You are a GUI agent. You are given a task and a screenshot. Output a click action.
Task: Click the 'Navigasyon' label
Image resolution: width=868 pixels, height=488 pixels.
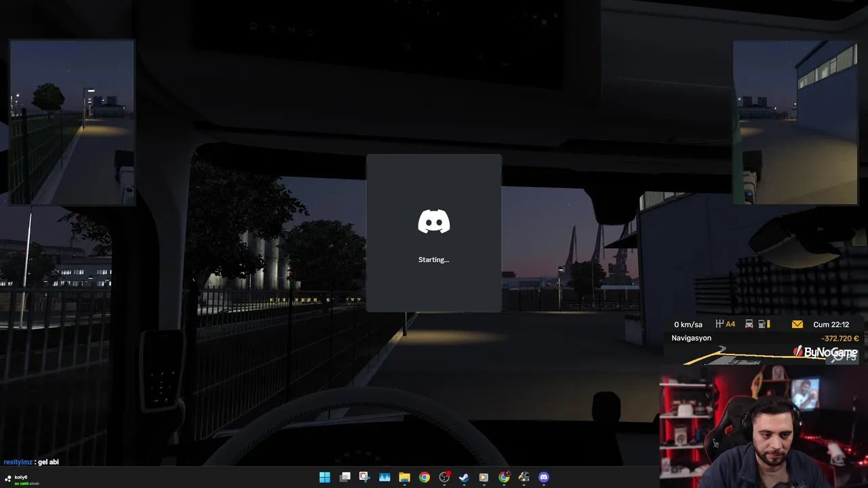coord(691,338)
